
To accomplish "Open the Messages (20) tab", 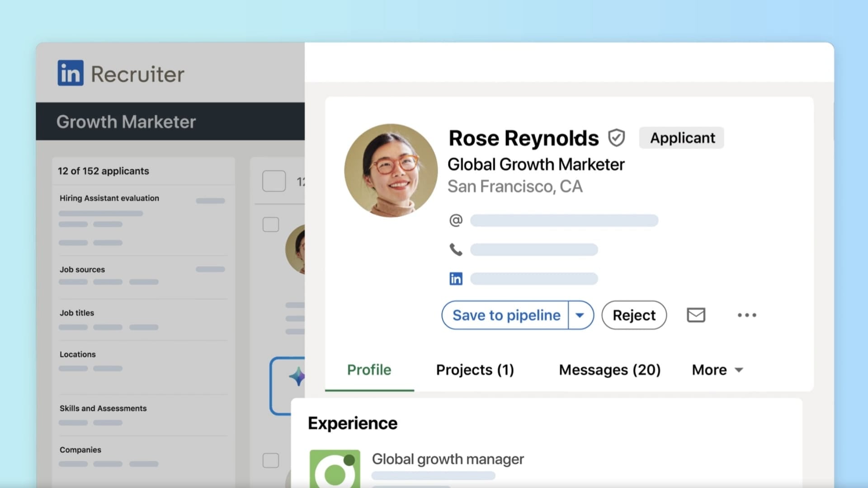I will click(x=610, y=370).
